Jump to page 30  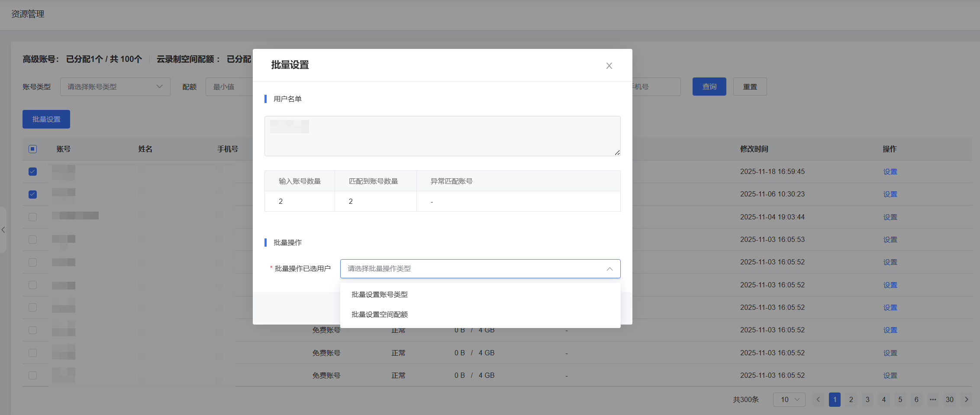(949, 399)
